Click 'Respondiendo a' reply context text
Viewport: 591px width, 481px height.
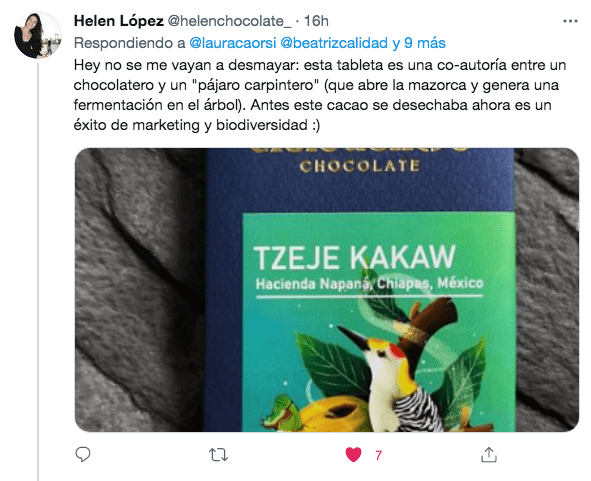click(130, 43)
